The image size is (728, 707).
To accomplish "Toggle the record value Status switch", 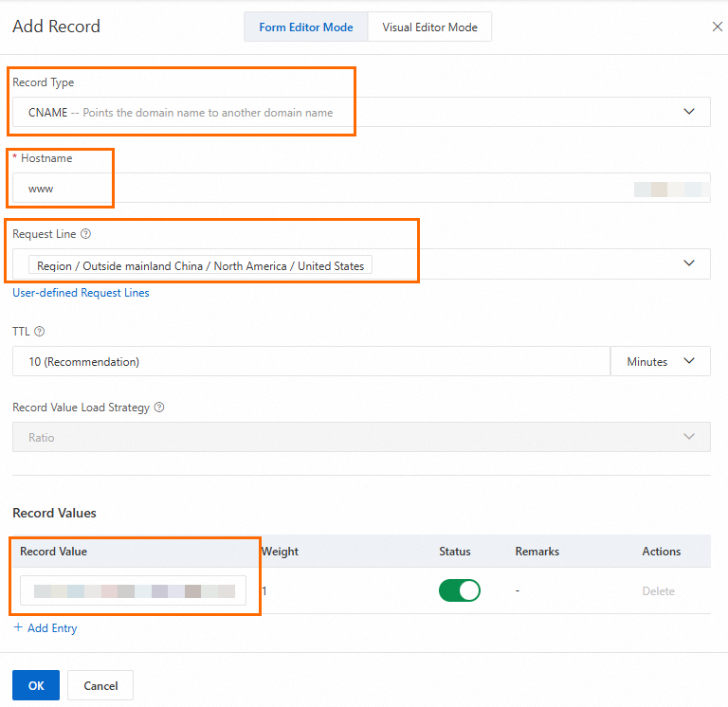I will (x=459, y=590).
